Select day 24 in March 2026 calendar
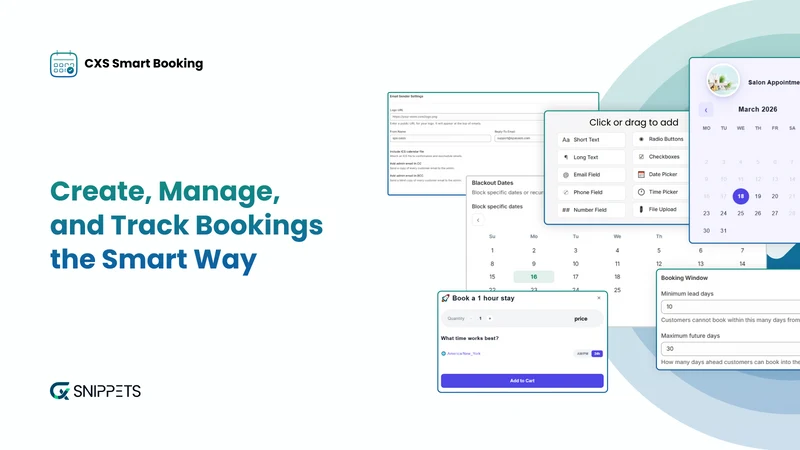 tap(723, 213)
